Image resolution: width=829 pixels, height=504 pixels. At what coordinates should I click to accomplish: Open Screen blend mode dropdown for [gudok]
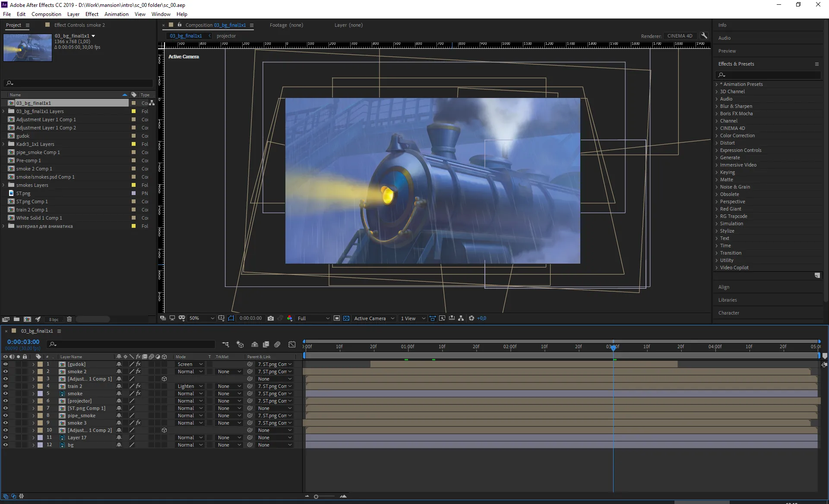pos(190,364)
